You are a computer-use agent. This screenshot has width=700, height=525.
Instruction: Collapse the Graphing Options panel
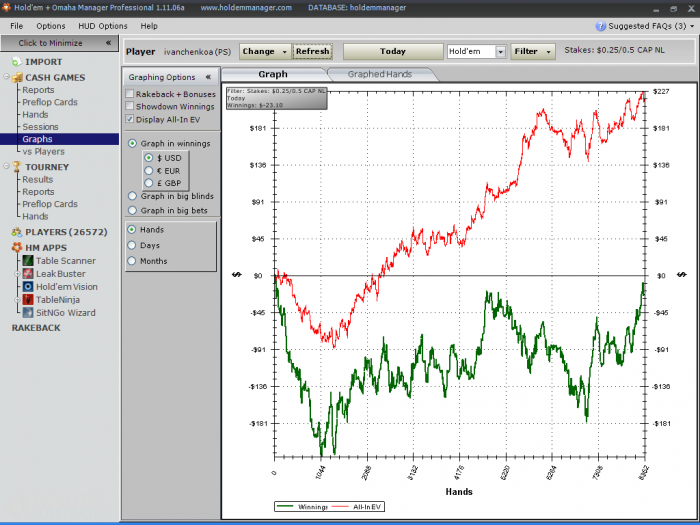pyautogui.click(x=208, y=77)
